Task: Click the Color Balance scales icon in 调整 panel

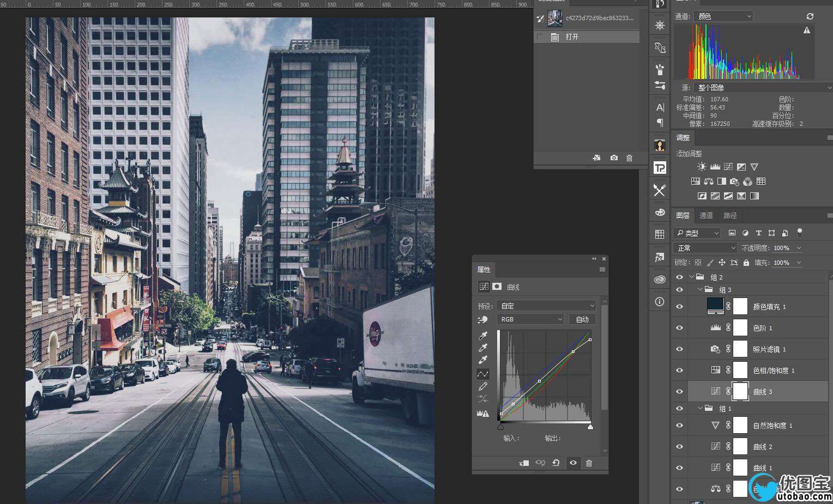Action: pos(708,181)
